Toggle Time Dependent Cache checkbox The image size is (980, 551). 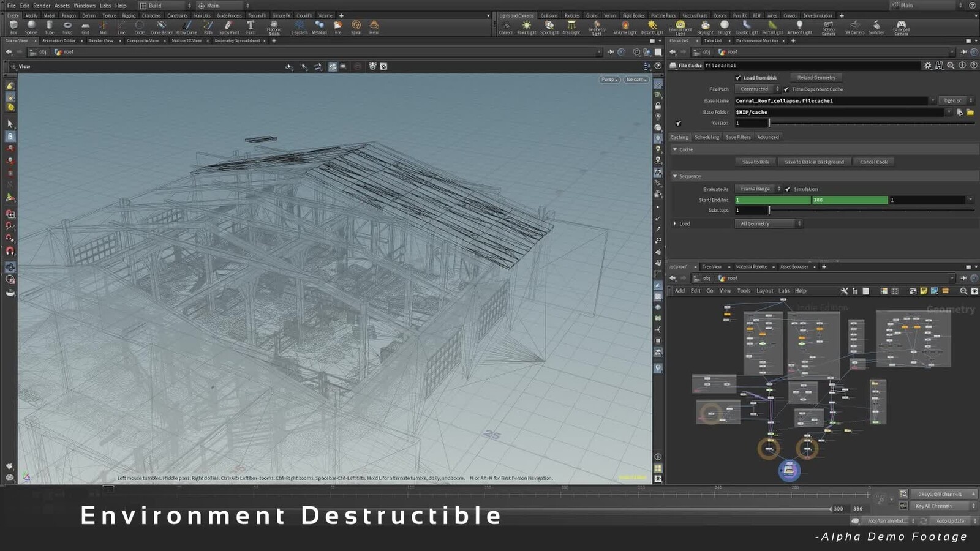pyautogui.click(x=786, y=89)
